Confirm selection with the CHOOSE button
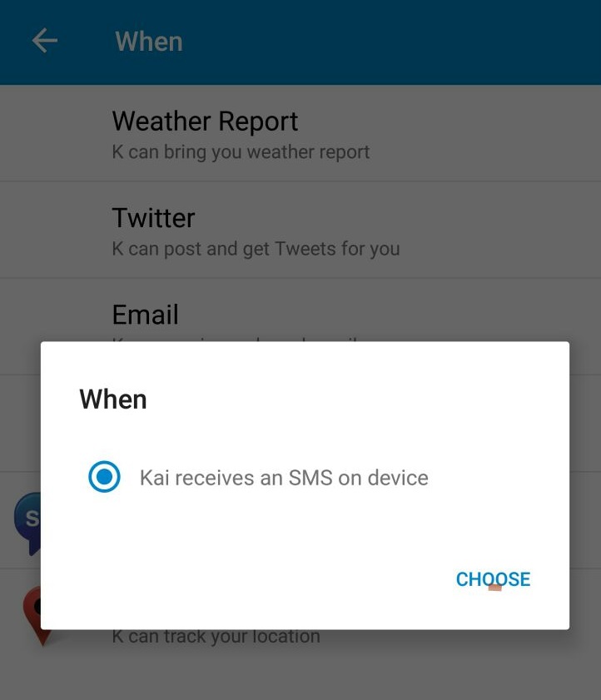601x700 pixels. click(493, 579)
